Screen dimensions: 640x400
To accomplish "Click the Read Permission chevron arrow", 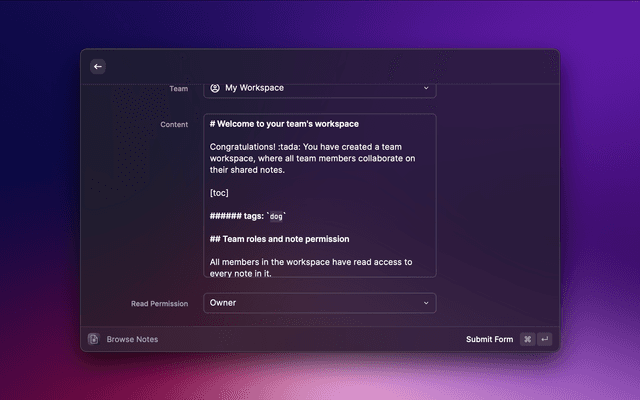I will click(x=425, y=302).
